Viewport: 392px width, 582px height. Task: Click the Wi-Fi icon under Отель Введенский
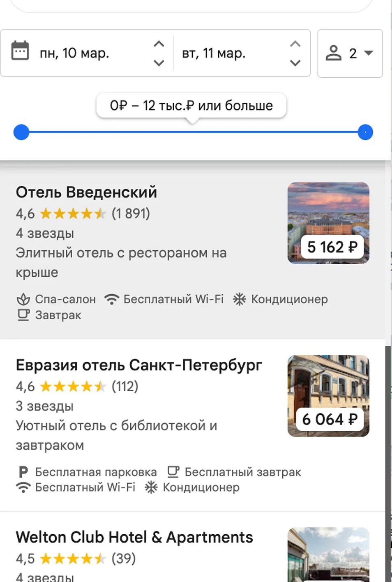(x=111, y=299)
